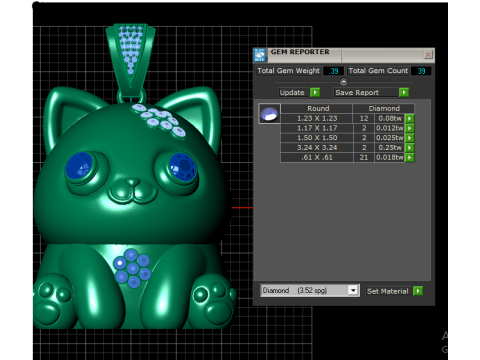Image resolution: width=480 pixels, height=360 pixels.
Task: Click the Gem Reporter title icon
Action: tap(260, 55)
